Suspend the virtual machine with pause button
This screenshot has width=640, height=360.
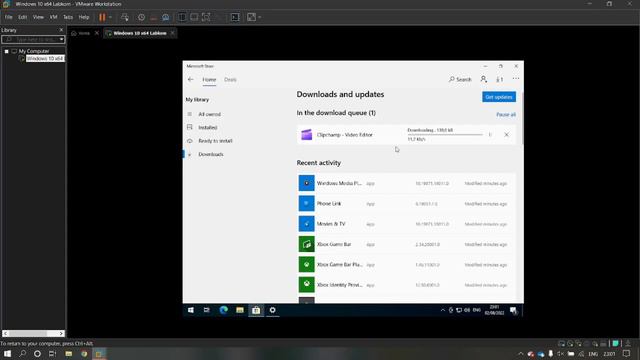102,17
